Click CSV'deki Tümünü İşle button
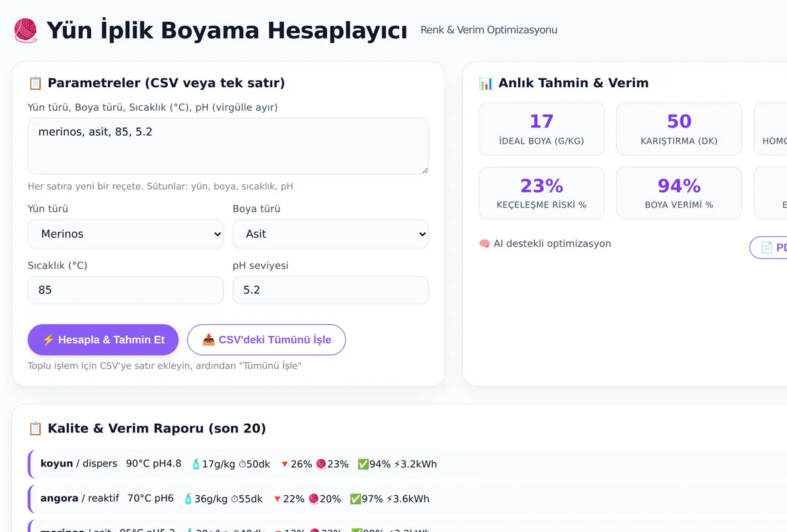The image size is (787, 532). click(x=266, y=340)
